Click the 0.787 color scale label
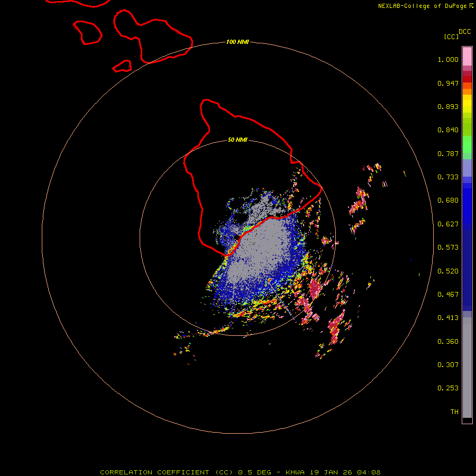This screenshot has width=476, height=476. point(448,153)
